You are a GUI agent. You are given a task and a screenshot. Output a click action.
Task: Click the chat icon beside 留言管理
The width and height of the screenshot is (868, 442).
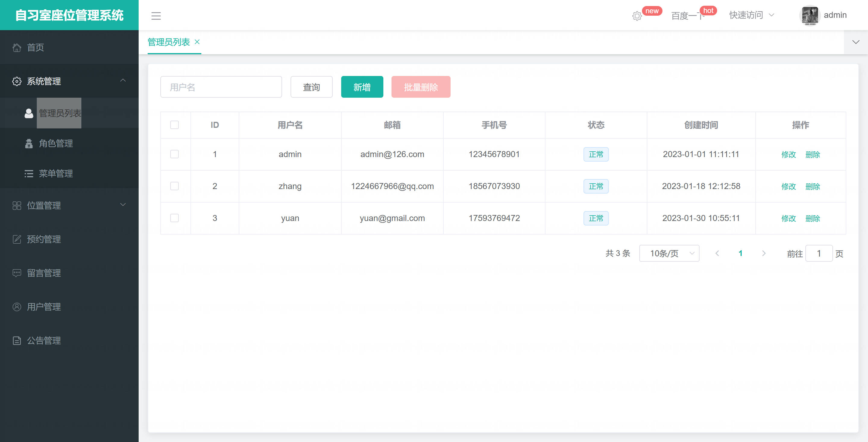[x=17, y=273]
